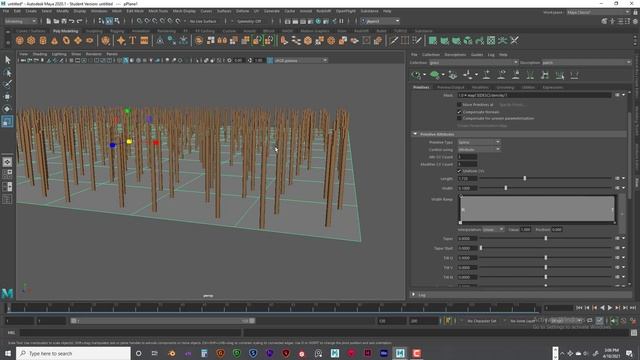Create a polygon plane from the shelf

pos(78,40)
